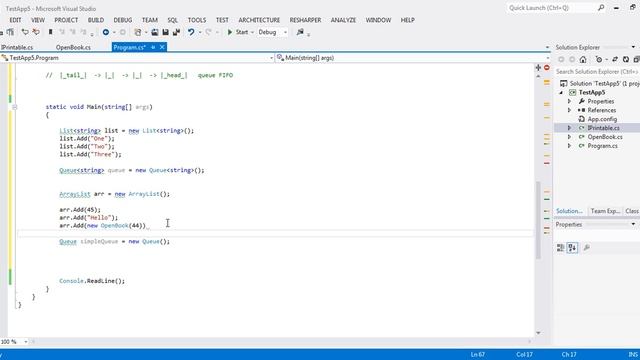Click the uncomment selection toolbar icon
The image size is (640, 360).
(x=36, y=32)
